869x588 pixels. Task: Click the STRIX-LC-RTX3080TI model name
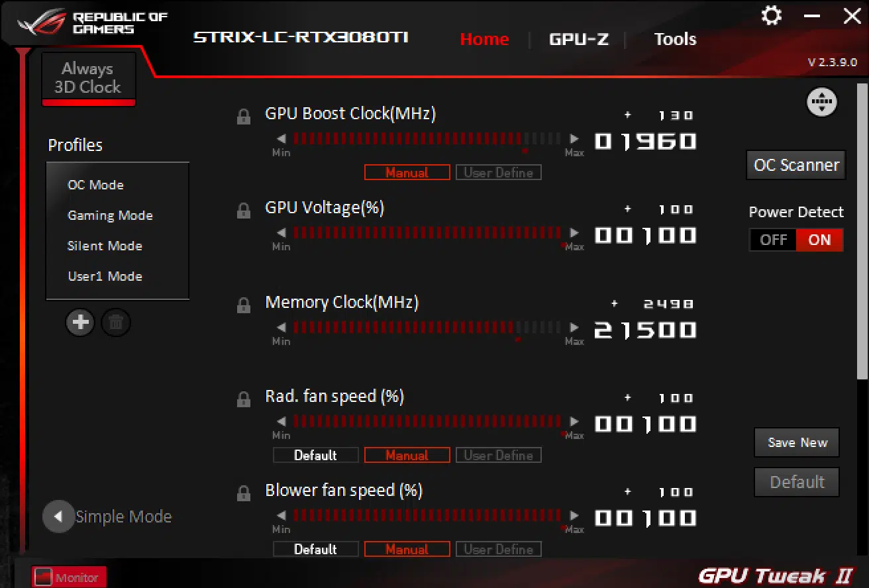[x=301, y=37]
